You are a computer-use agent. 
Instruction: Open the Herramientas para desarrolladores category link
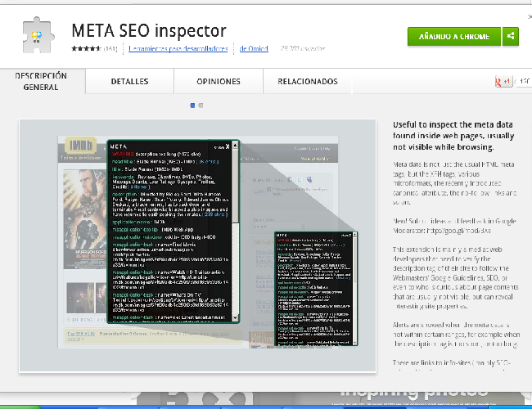(178, 48)
